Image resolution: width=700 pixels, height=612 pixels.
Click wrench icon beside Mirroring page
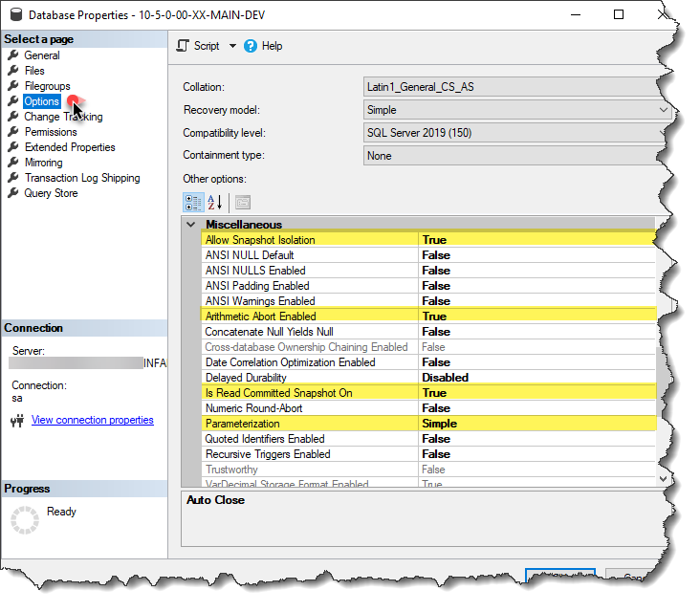coord(13,162)
